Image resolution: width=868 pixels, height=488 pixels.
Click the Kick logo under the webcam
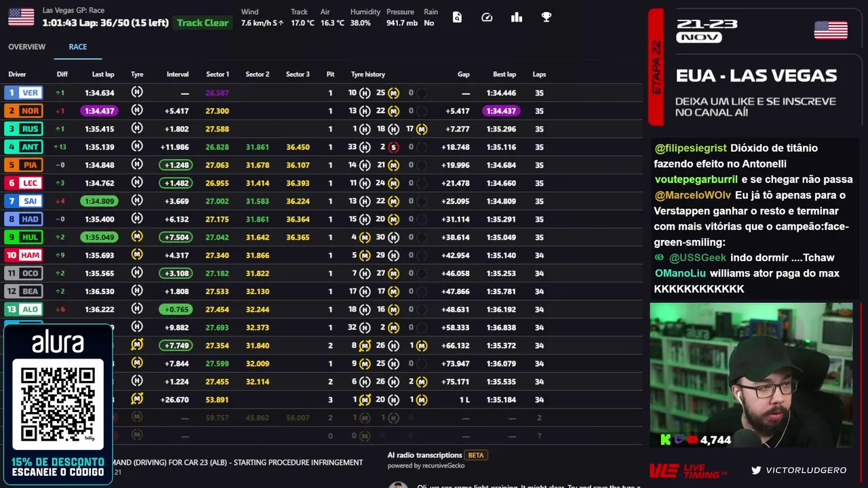[665, 440]
